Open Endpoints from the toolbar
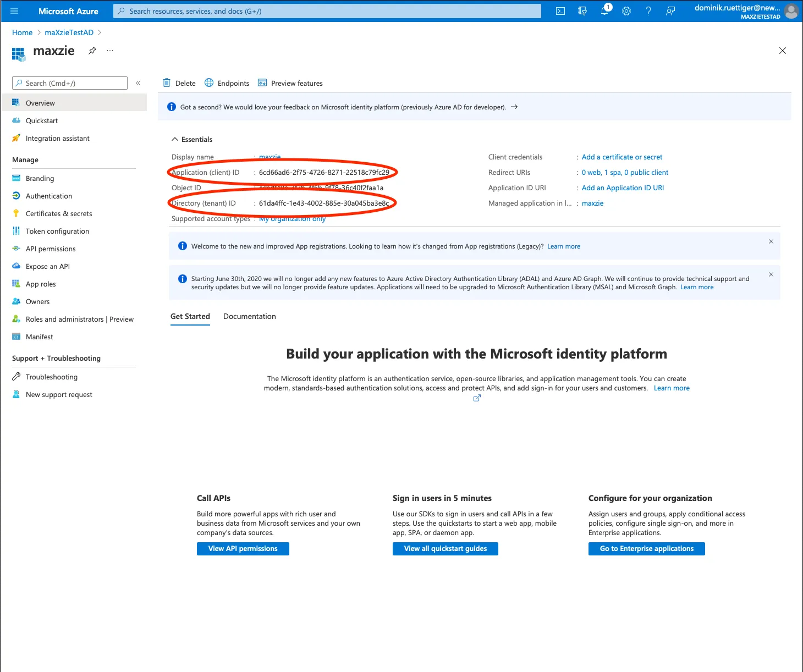 point(227,83)
